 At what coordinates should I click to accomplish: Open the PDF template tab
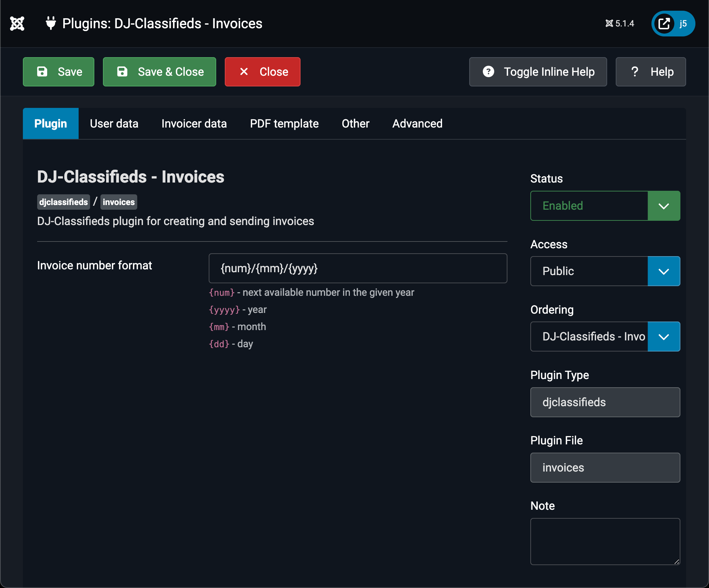(284, 124)
